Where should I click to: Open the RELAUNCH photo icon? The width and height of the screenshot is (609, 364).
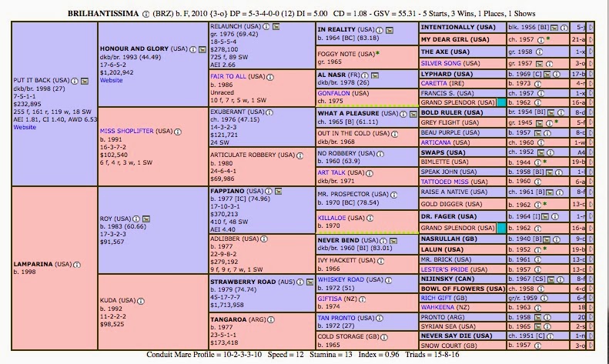(x=276, y=26)
